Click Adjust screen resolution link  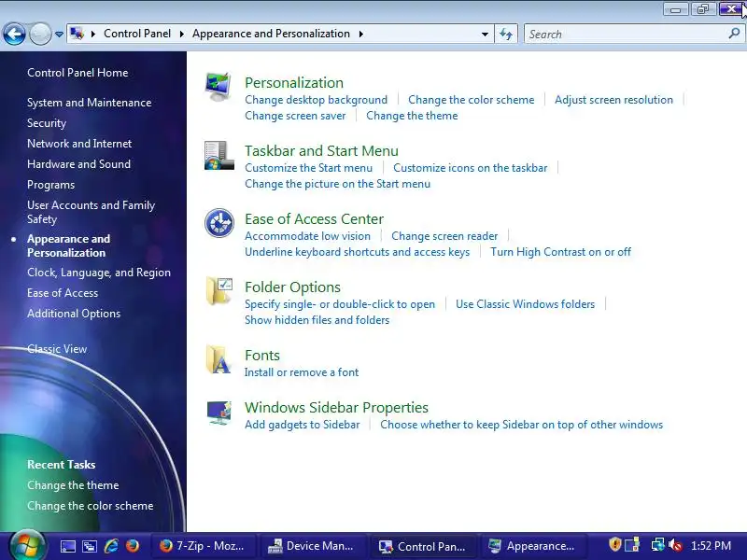click(x=613, y=100)
